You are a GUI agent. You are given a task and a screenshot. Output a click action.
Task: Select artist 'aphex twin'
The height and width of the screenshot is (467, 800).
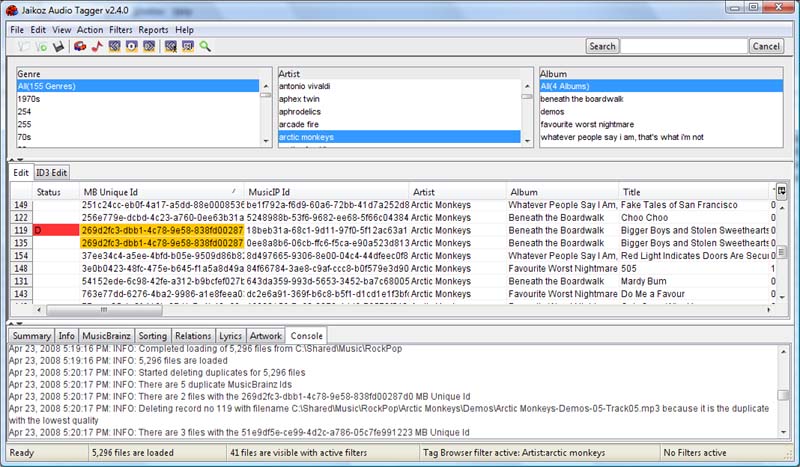coord(399,99)
